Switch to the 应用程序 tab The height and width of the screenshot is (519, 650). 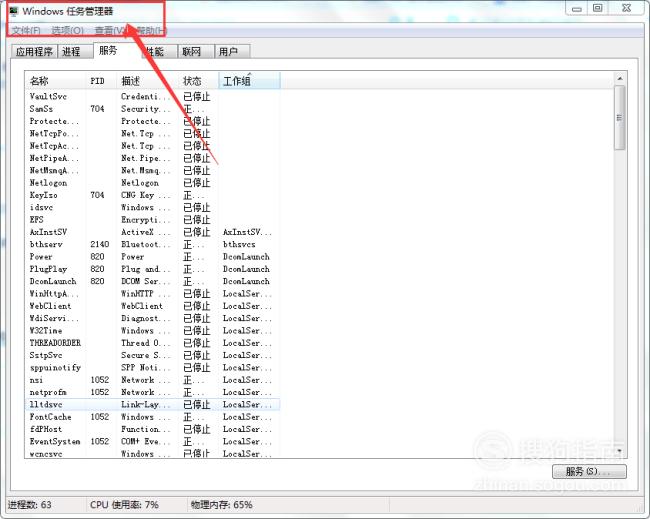pyautogui.click(x=34, y=51)
